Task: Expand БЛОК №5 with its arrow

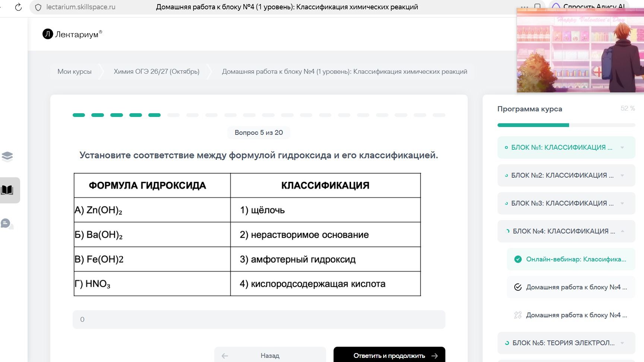Action: pos(622,343)
